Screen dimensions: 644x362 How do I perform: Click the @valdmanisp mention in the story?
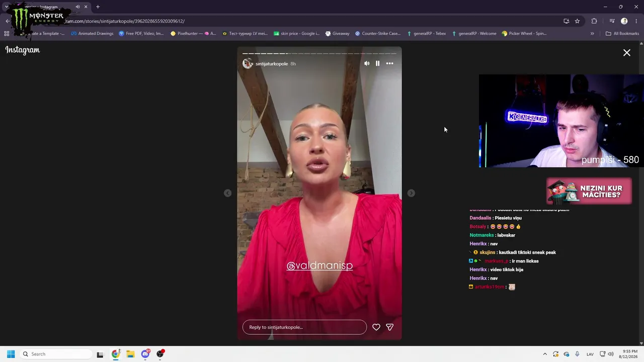click(319, 265)
